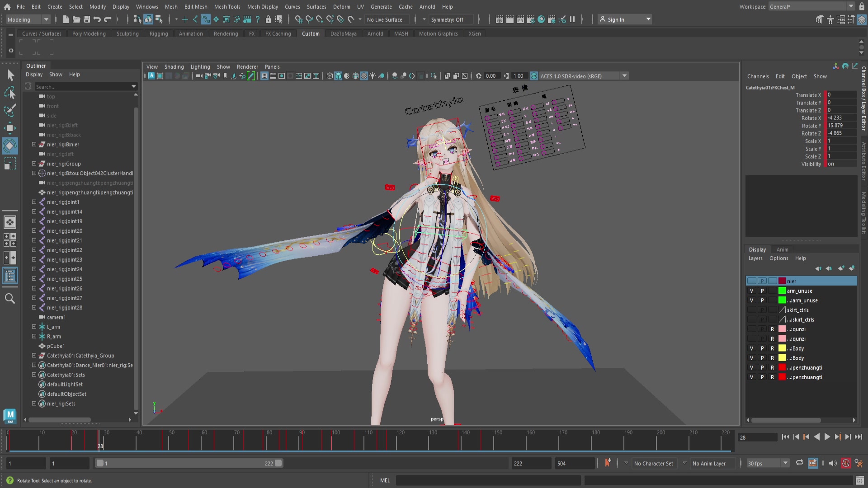Viewport: 868px width, 488px height.
Task: Play animation backwards
Action: [816, 437]
